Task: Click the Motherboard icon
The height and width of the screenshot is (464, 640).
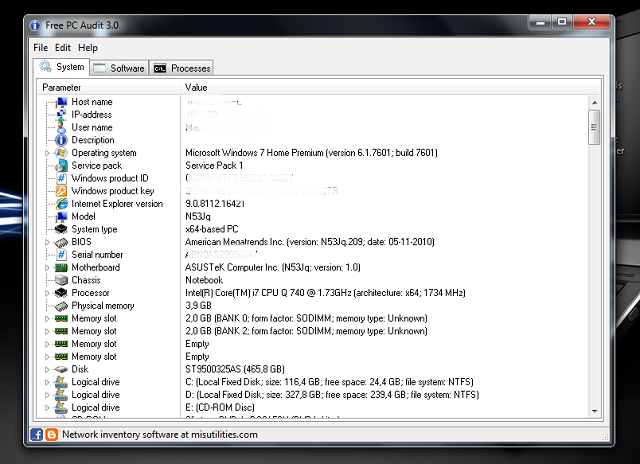Action: pos(61,268)
